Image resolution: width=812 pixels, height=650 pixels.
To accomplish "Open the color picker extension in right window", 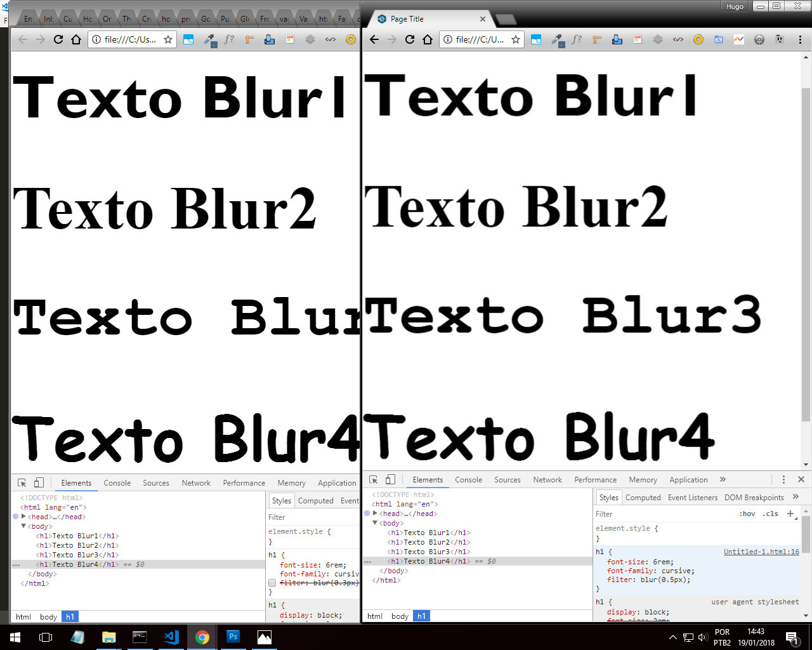I will click(x=557, y=40).
